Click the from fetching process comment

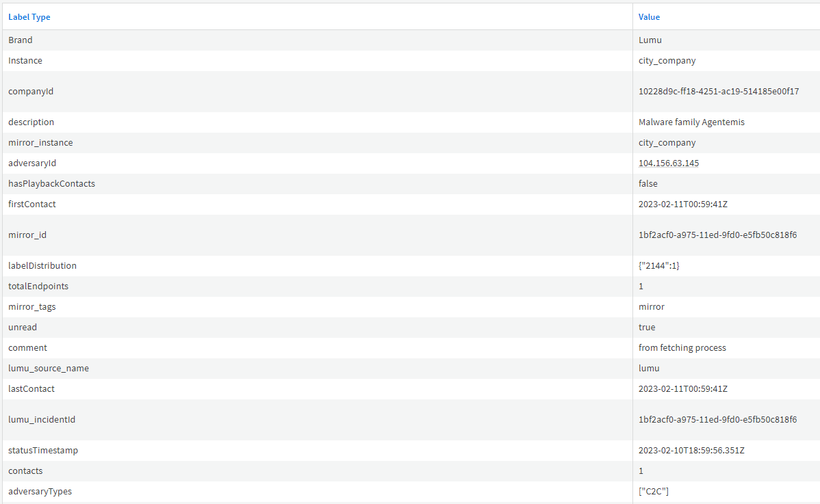682,348
